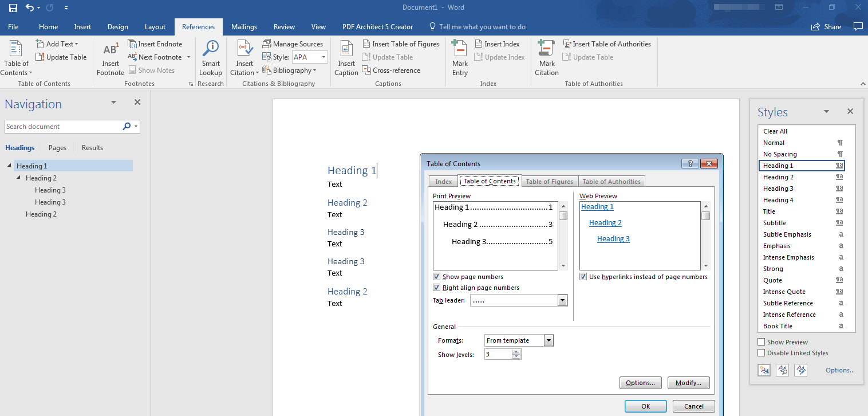The height and width of the screenshot is (416, 868).
Task: Collapse Heading 1 in Navigation tree
Action: (x=10, y=166)
